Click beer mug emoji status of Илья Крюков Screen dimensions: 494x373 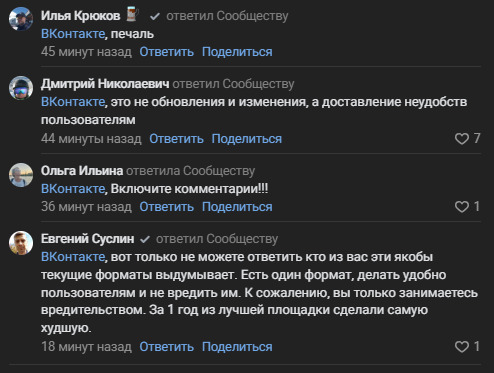[132, 15]
